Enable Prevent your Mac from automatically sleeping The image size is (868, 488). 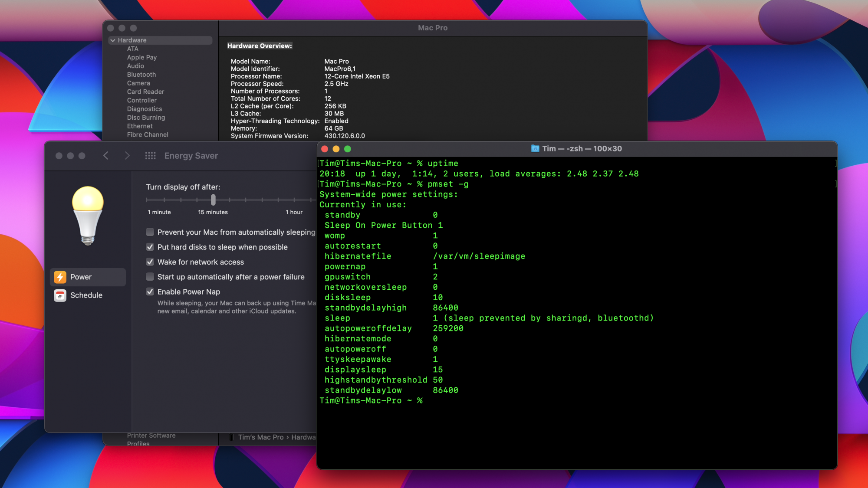coord(150,232)
